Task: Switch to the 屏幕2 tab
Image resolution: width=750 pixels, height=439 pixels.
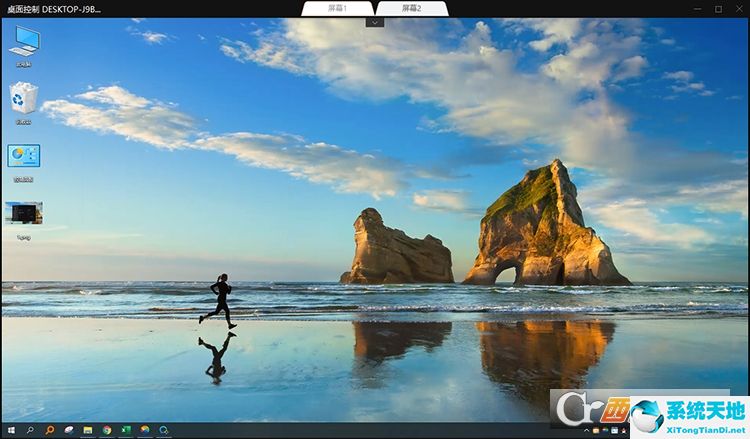Action: 411,8
